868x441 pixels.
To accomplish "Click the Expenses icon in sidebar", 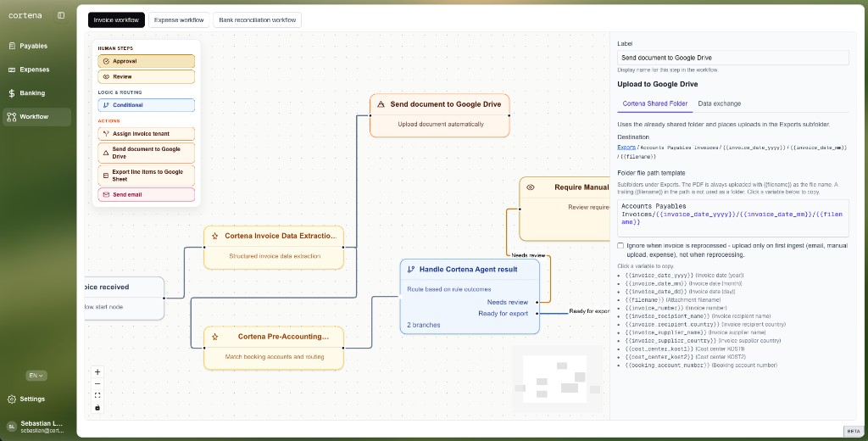I will point(12,70).
